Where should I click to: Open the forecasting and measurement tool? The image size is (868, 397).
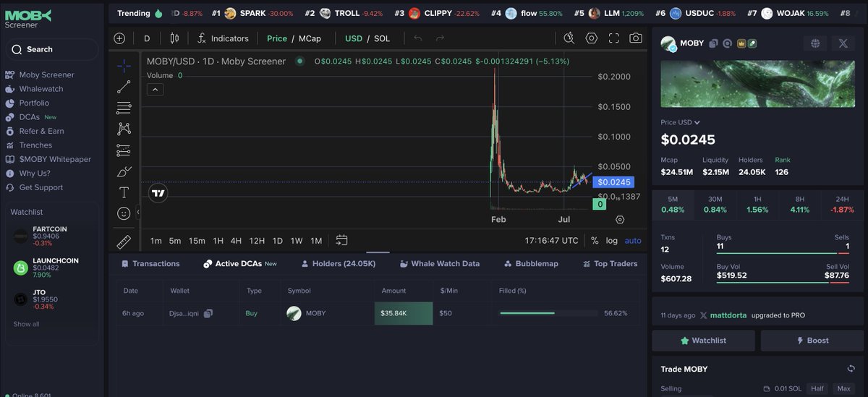(x=124, y=150)
